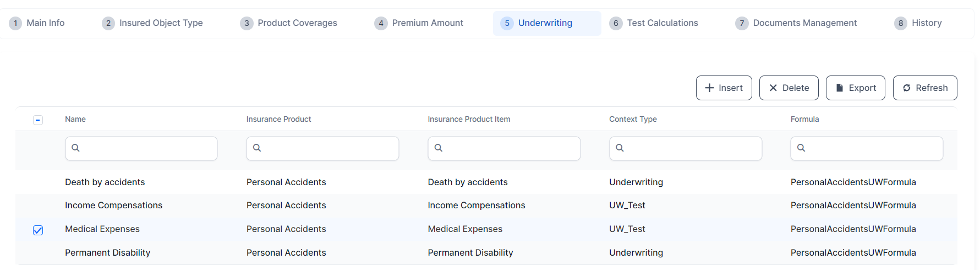
Task: Click the circular arrows Refresh icon
Action: pos(906,88)
